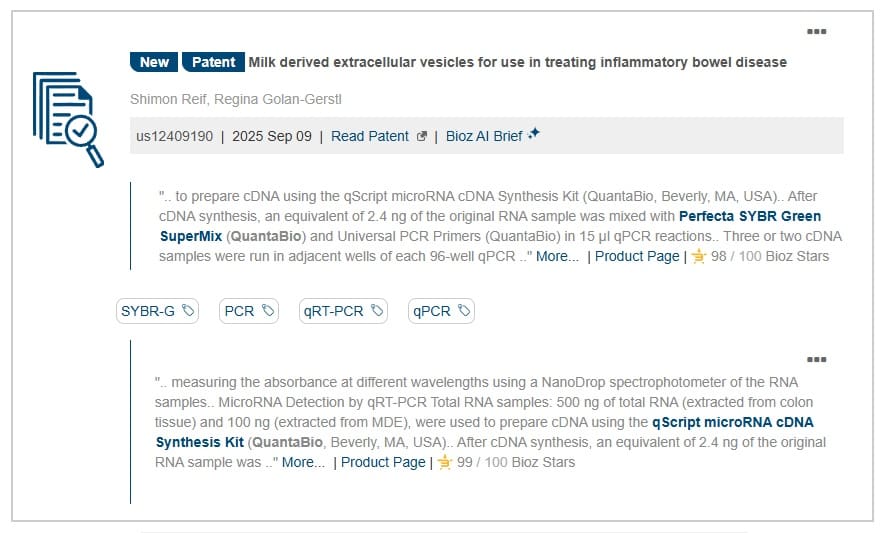Open Product Page for Perfecta SYBR Green SuperMix
The image size is (890, 533).
[x=637, y=257]
